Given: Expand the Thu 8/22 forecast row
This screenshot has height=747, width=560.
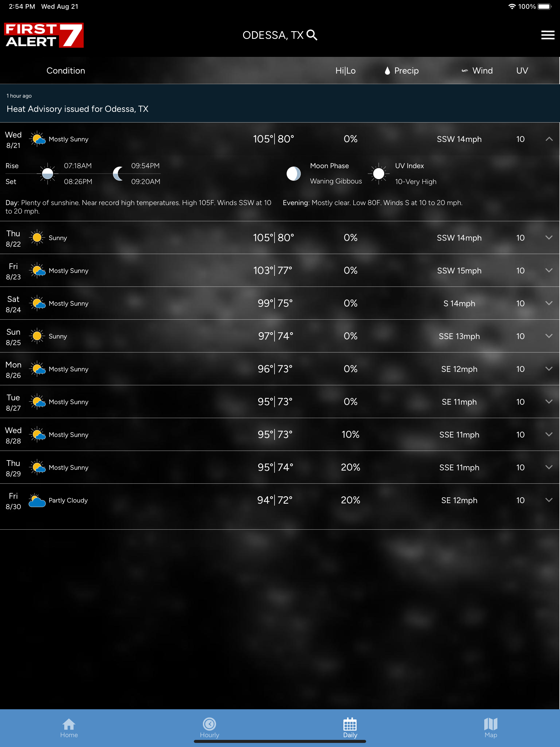Looking at the screenshot, I should 549,238.
